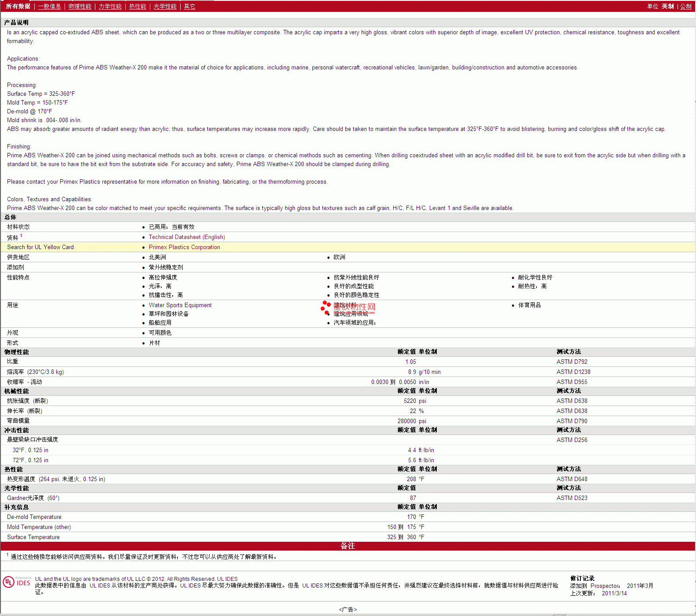Click the 体育用品 entry

click(529, 305)
